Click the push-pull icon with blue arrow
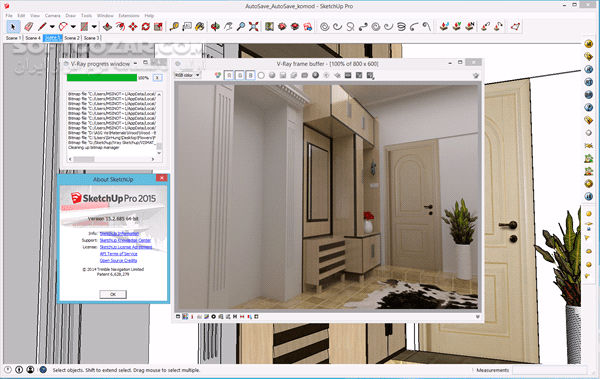 [444, 27]
